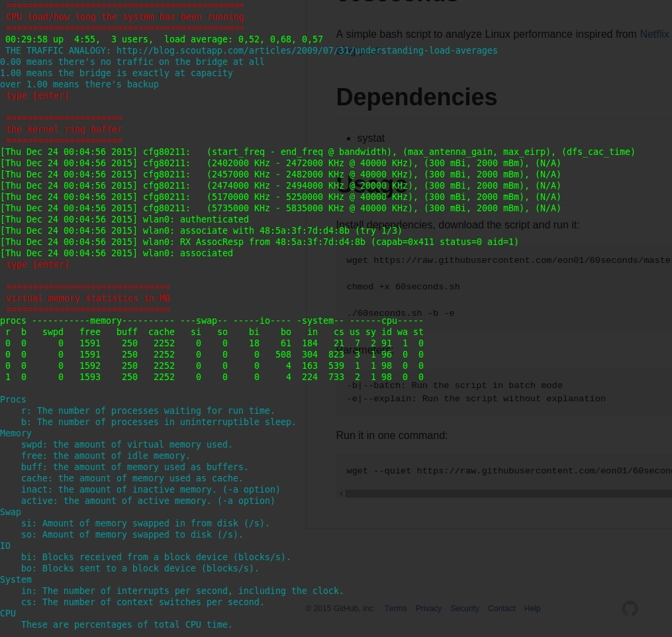Screen dimensions: 672x637
Task: Click 'type [enter]' prompt under traffic analogy
Action: click(x=37, y=95)
